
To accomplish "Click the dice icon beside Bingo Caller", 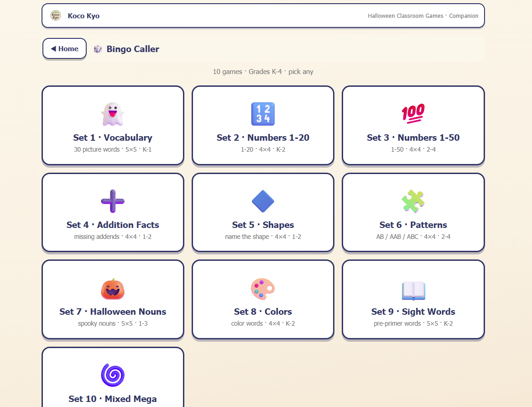I will coord(98,49).
